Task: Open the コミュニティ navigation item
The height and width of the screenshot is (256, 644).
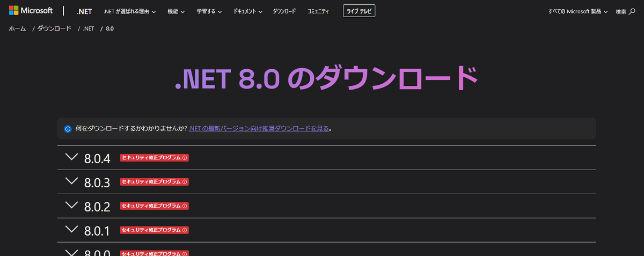Action: [318, 11]
